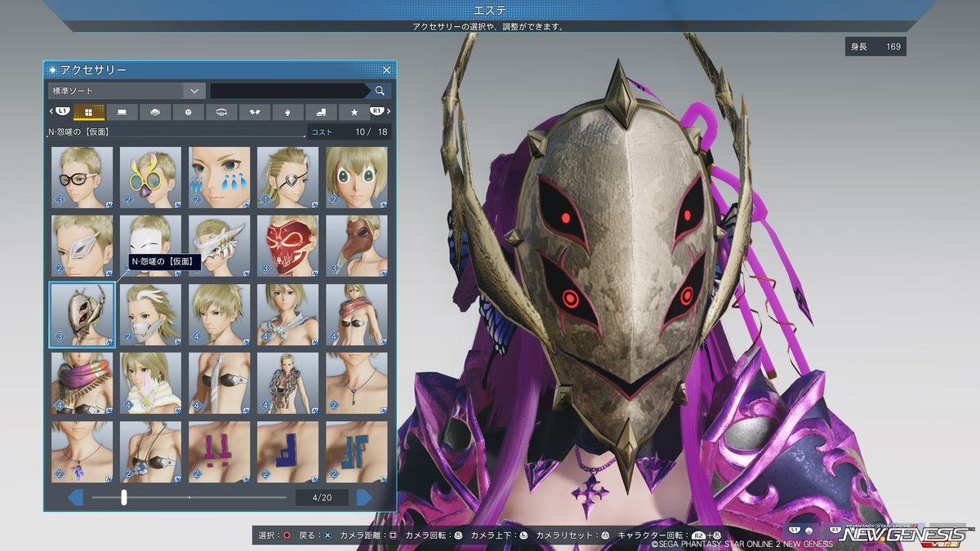Select the star favorites category tab

pos(354,112)
